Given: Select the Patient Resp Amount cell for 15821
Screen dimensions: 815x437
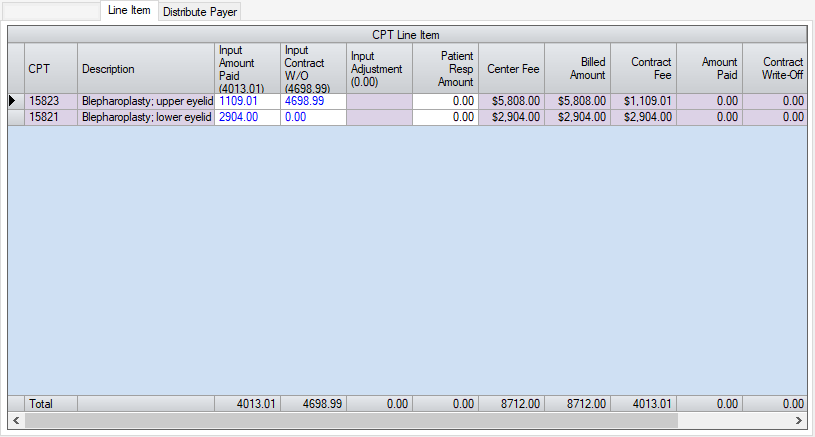Looking at the screenshot, I should (444, 117).
